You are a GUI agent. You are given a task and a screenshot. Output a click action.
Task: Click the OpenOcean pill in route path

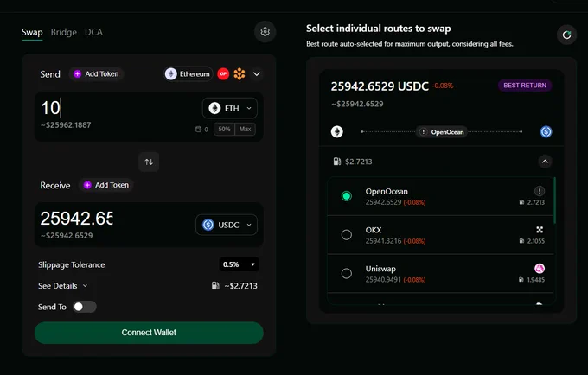[442, 132]
